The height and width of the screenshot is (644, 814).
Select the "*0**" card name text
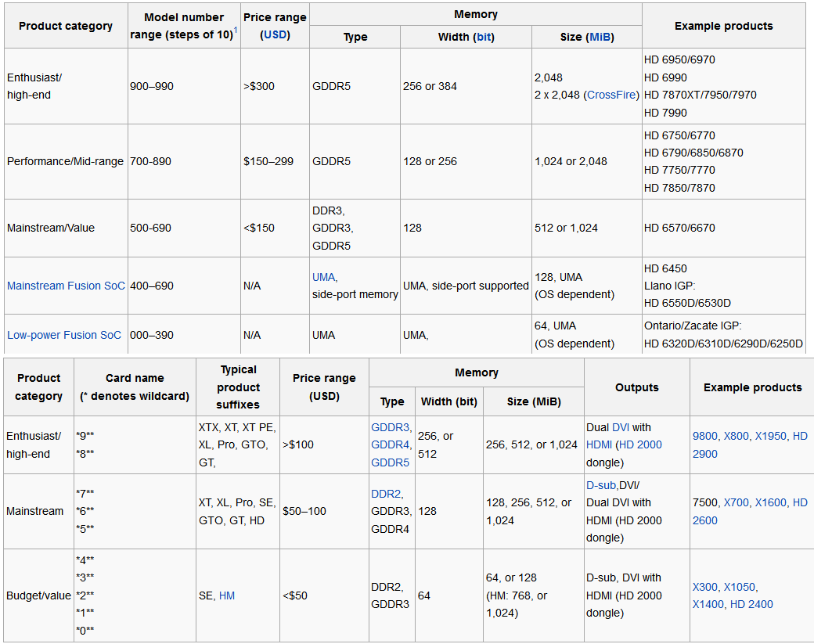click(x=85, y=631)
